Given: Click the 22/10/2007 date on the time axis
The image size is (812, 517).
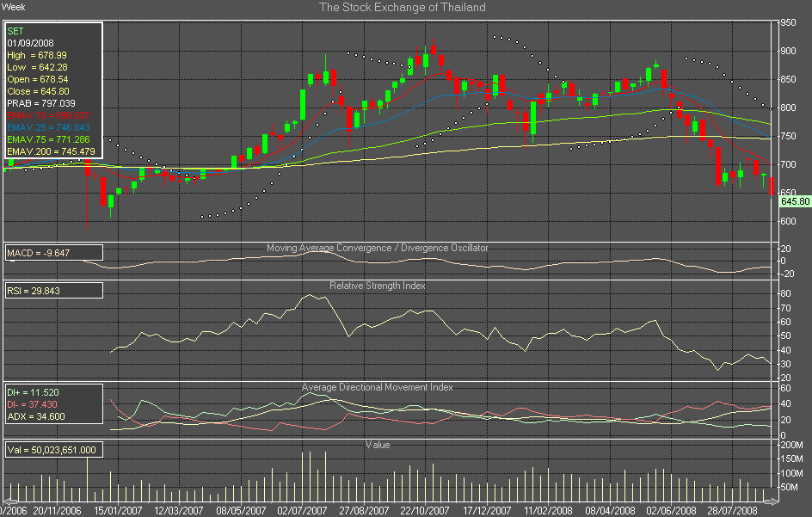Looking at the screenshot, I should (425, 511).
